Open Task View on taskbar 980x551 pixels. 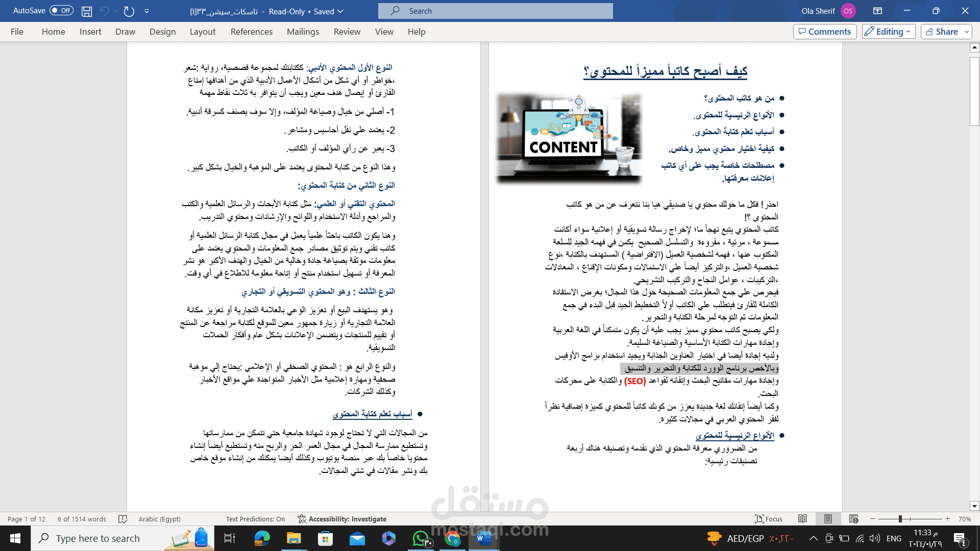coord(230,538)
